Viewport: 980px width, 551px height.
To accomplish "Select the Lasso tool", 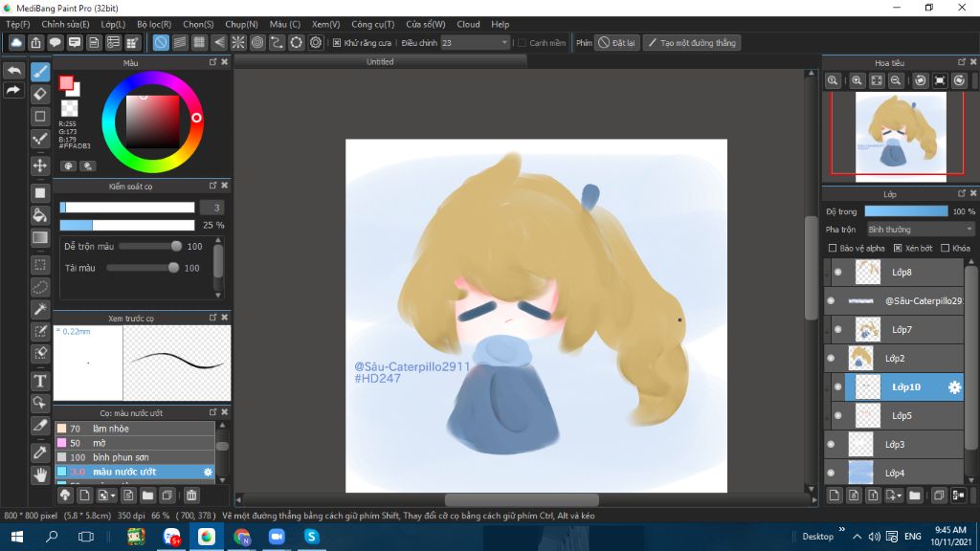I will (40, 287).
